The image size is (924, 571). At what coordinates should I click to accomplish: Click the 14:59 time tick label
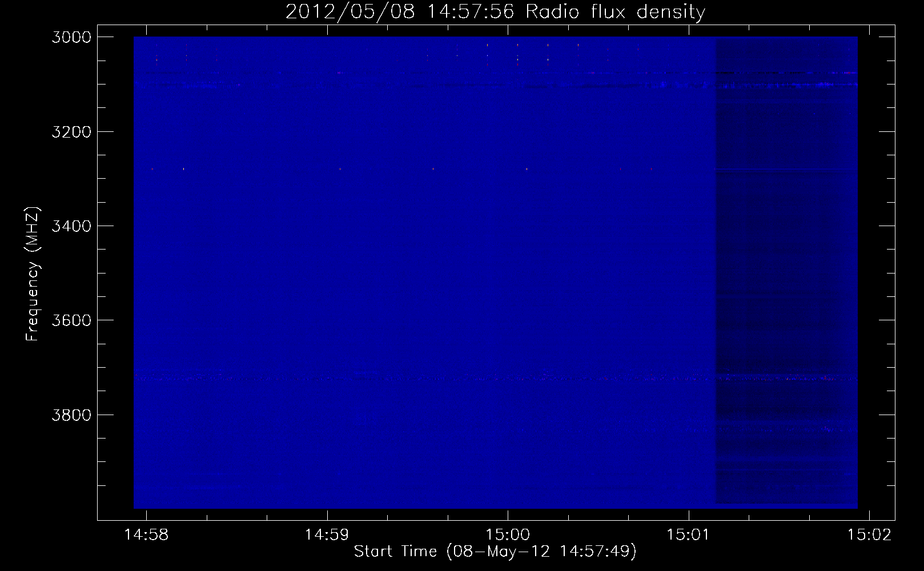(327, 535)
